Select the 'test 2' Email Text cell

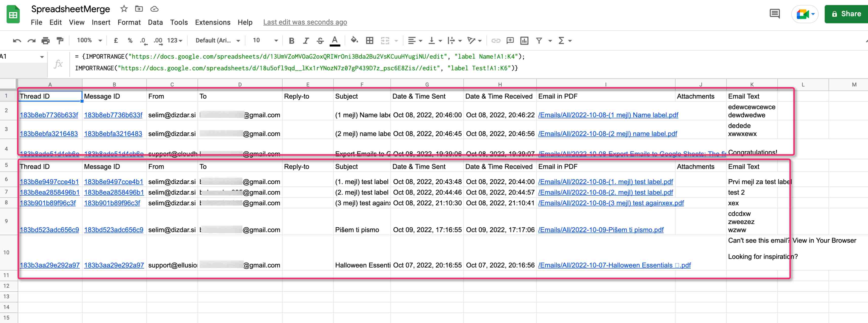pyautogui.click(x=752, y=192)
